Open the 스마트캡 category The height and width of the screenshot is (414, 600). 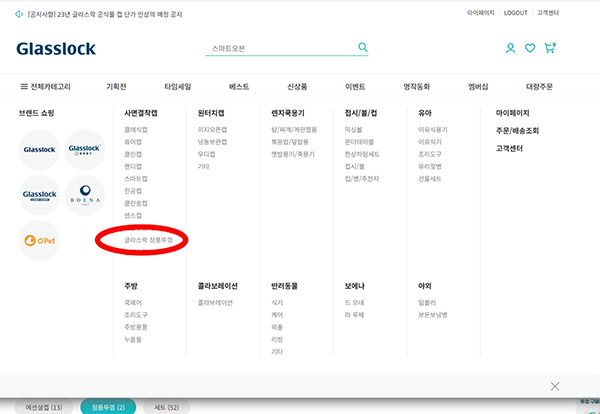click(136, 179)
